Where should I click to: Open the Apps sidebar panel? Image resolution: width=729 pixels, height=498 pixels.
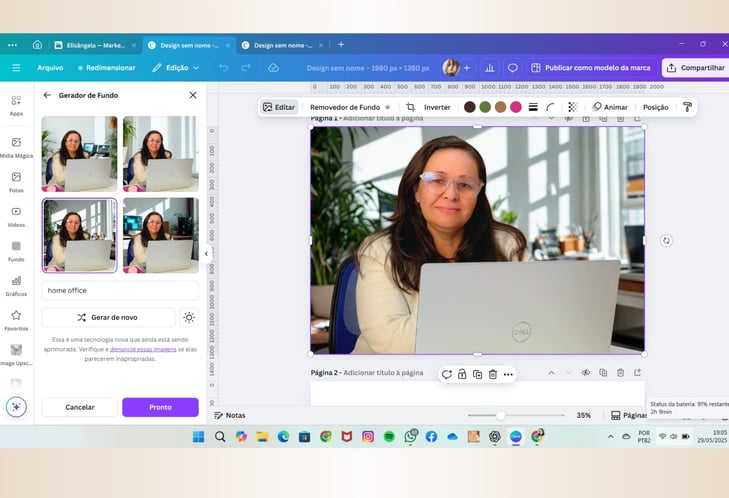tap(16, 105)
